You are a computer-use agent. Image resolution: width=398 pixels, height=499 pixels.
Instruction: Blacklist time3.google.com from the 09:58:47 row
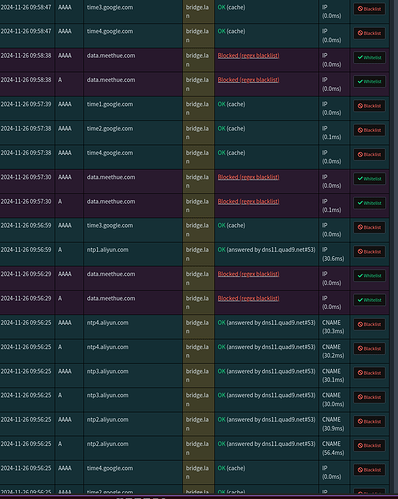tap(369, 9)
